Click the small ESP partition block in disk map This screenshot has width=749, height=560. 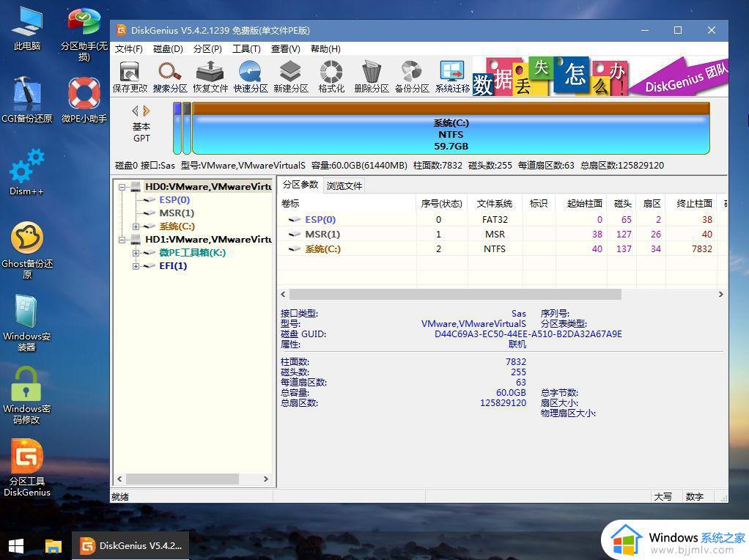[177, 128]
